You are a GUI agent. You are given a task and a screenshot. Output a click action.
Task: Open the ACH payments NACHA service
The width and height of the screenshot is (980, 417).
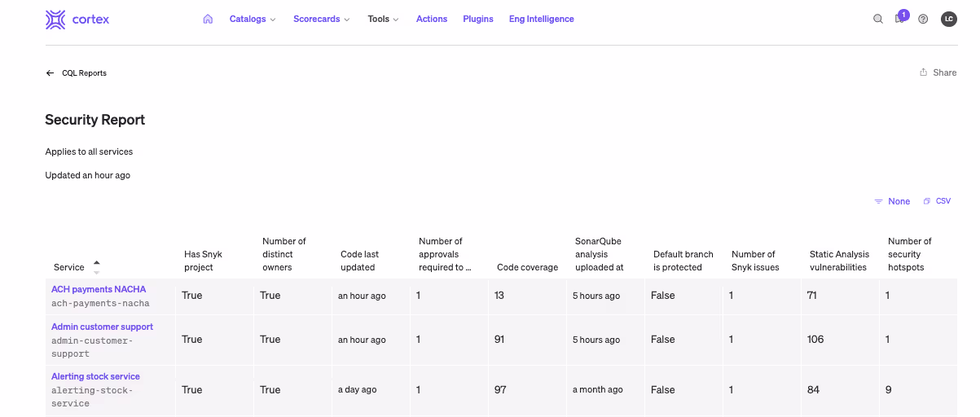99,289
